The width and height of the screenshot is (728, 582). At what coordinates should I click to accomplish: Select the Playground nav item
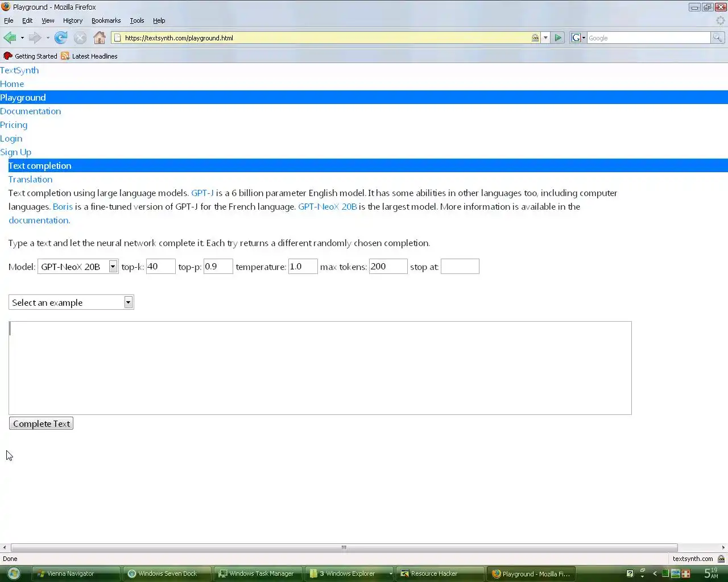coord(364,98)
